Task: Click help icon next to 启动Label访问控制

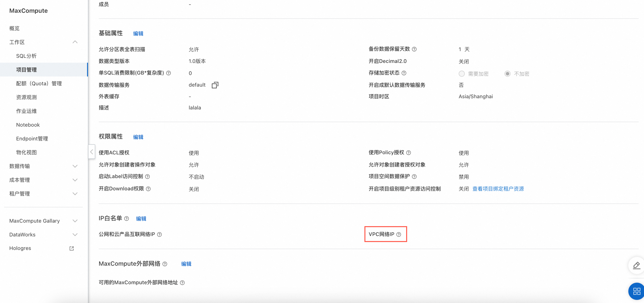Action: [147, 176]
